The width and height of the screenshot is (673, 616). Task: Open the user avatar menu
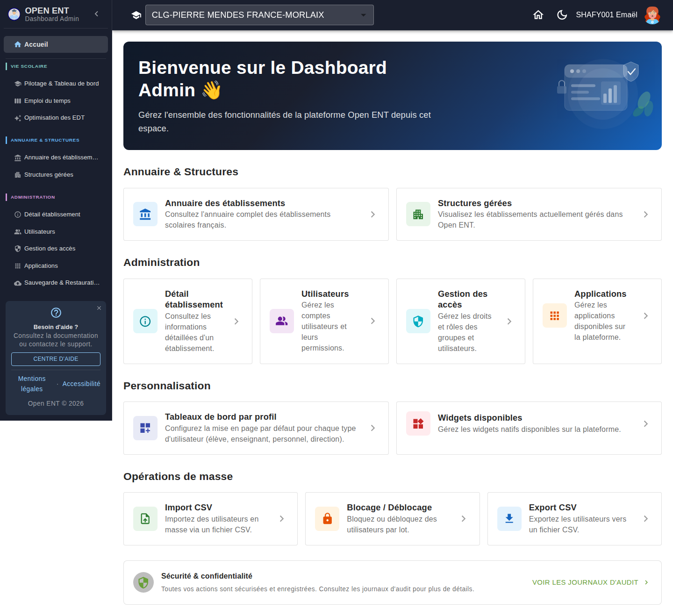[x=652, y=15]
